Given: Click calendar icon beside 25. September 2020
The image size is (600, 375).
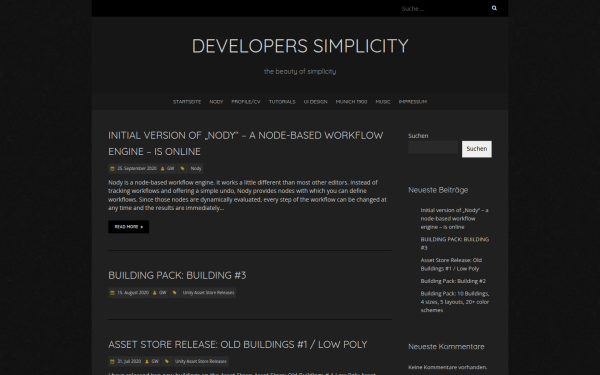Looking at the screenshot, I should 112,168.
